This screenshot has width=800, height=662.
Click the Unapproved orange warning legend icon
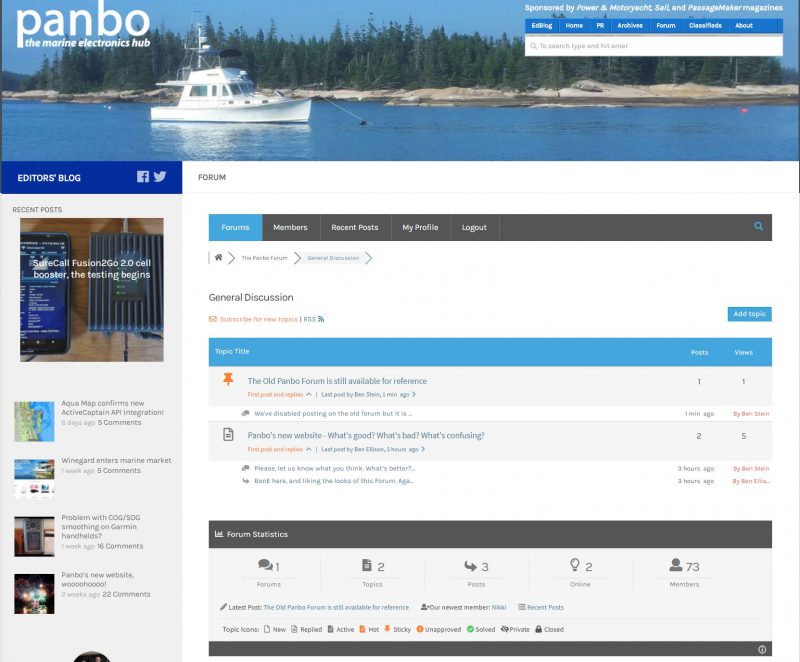tap(420, 629)
